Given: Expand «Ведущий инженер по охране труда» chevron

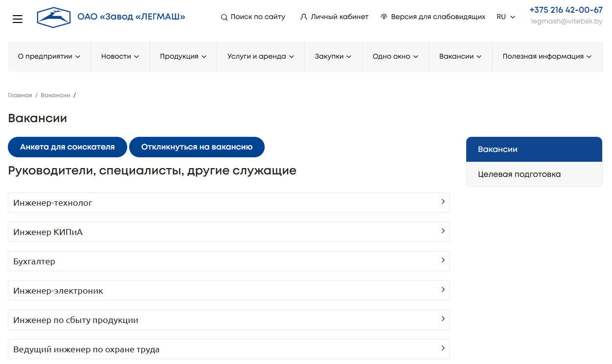Looking at the screenshot, I should pos(443,348).
